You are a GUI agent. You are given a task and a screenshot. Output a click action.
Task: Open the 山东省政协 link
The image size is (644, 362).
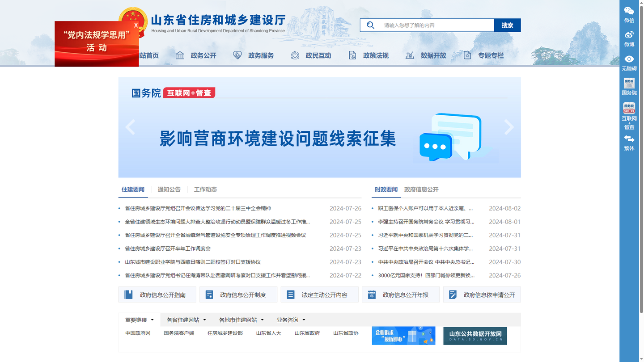346,333
